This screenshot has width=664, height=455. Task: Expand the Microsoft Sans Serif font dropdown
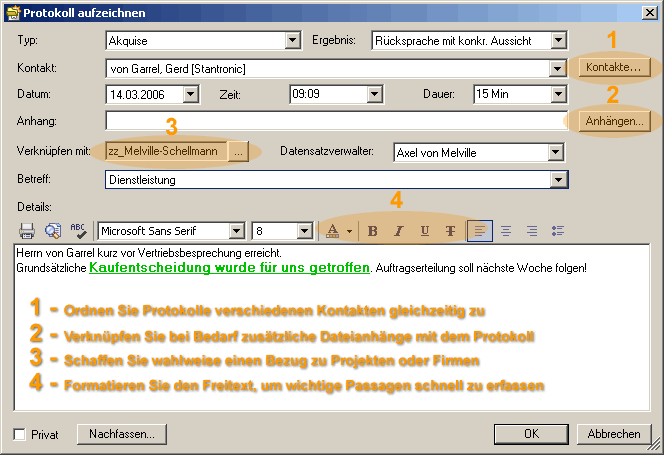tap(236, 231)
